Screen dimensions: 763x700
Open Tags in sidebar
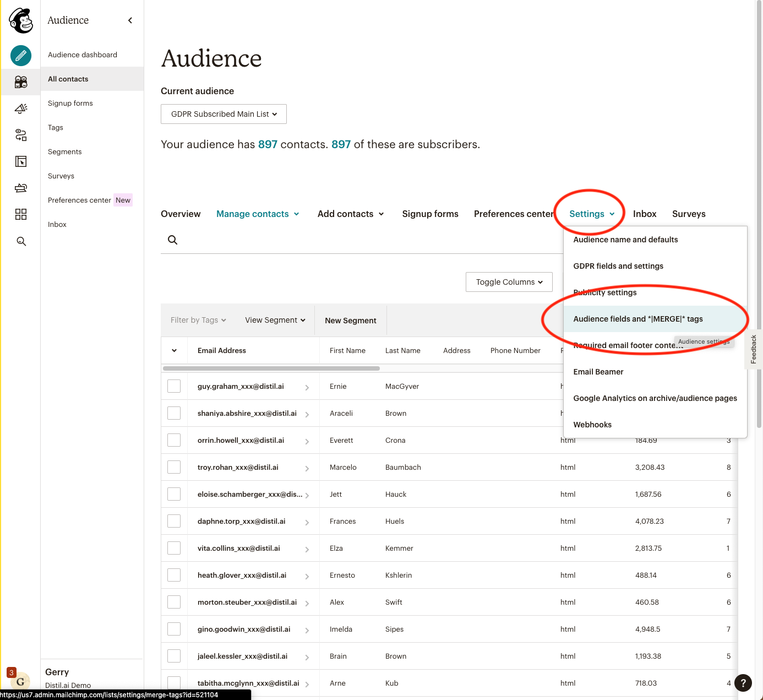tap(92, 127)
